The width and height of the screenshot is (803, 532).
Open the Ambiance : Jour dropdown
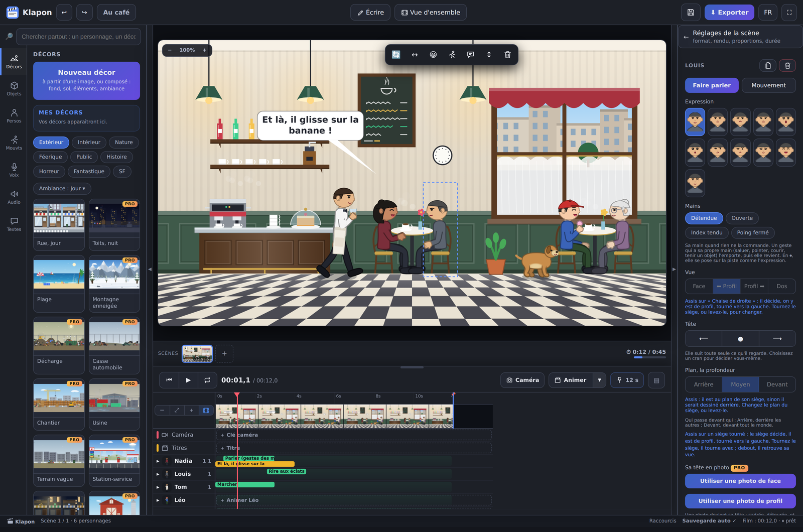pyautogui.click(x=62, y=189)
